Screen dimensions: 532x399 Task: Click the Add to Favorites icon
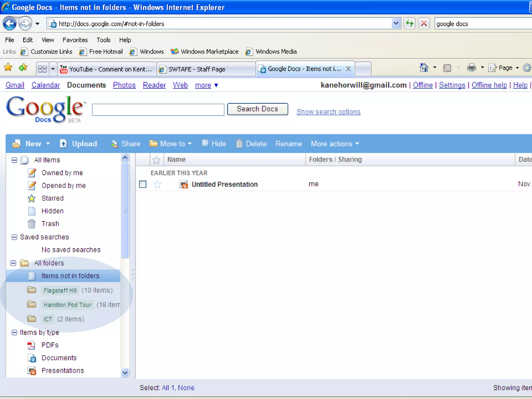(x=23, y=68)
